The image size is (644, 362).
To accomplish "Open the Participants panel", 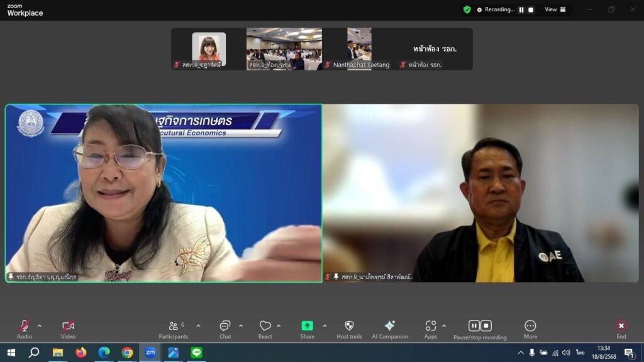I will [x=174, y=326].
